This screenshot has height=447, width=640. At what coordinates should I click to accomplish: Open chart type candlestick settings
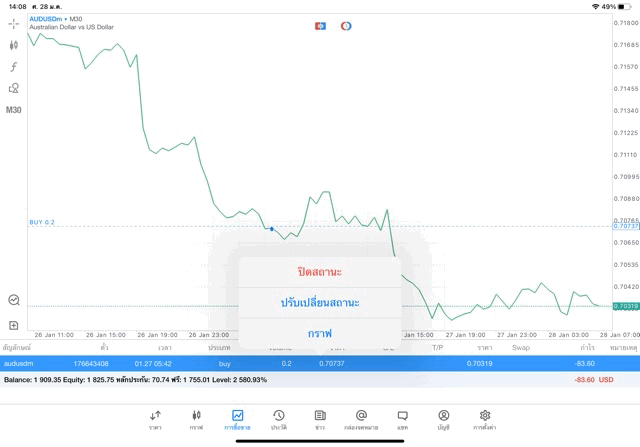13,45
